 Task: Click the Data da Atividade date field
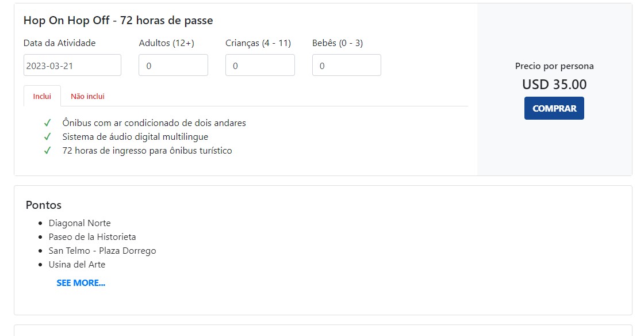pos(72,66)
